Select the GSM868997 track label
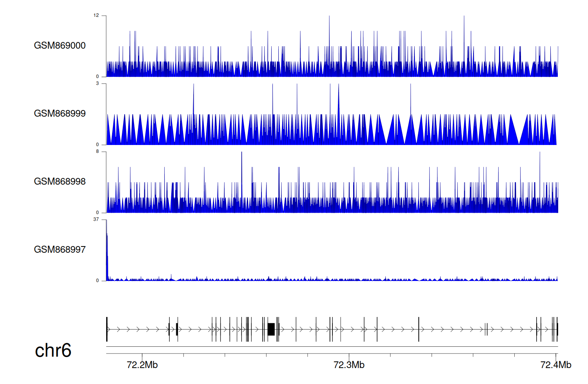Screen dimensions: 588x384 (x=60, y=250)
